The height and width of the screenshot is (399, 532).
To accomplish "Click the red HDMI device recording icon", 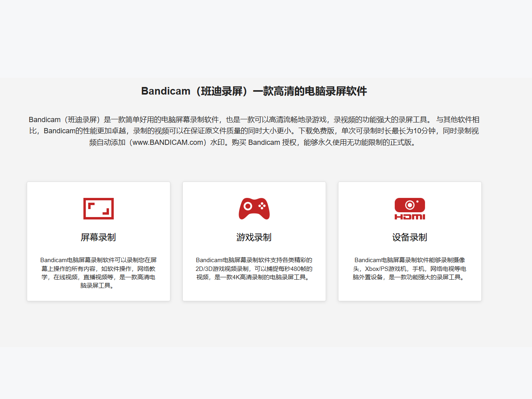I will [x=410, y=209].
